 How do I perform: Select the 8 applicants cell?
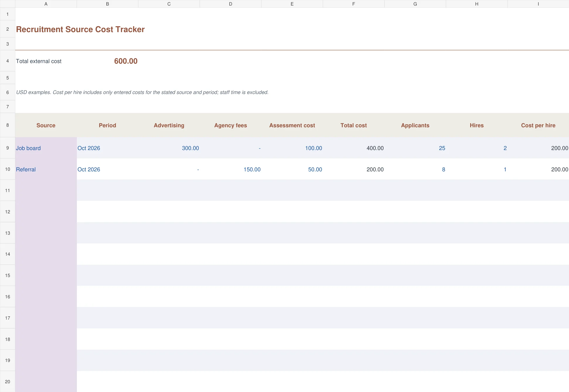click(x=415, y=169)
